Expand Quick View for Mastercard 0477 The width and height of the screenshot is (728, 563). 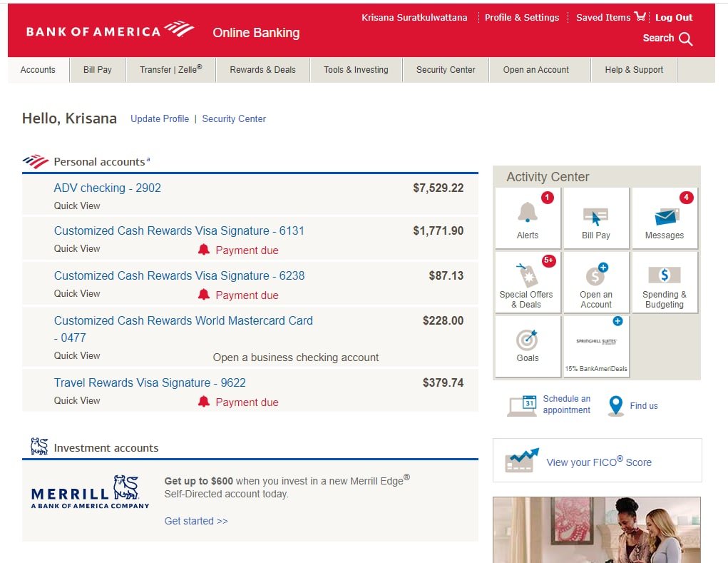pos(77,355)
